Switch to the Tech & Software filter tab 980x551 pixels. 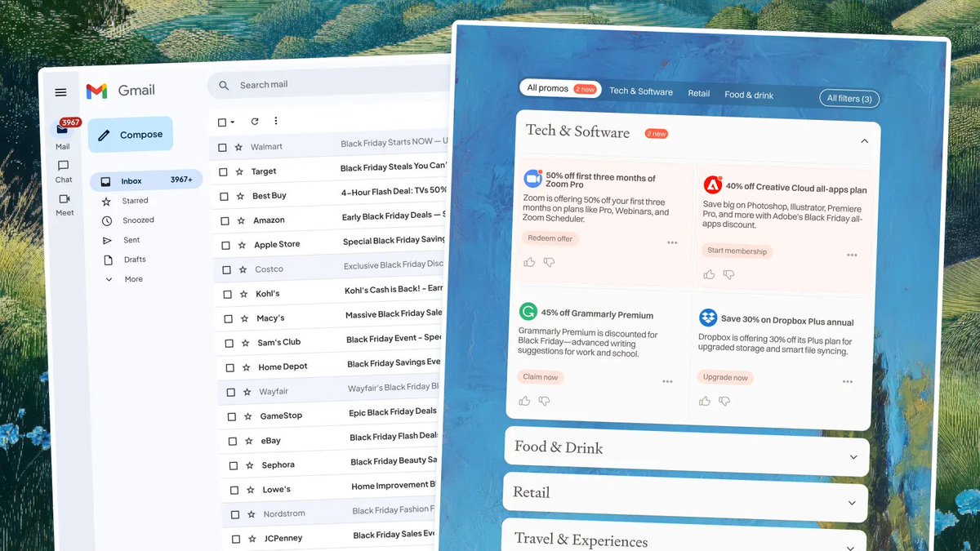tap(641, 91)
